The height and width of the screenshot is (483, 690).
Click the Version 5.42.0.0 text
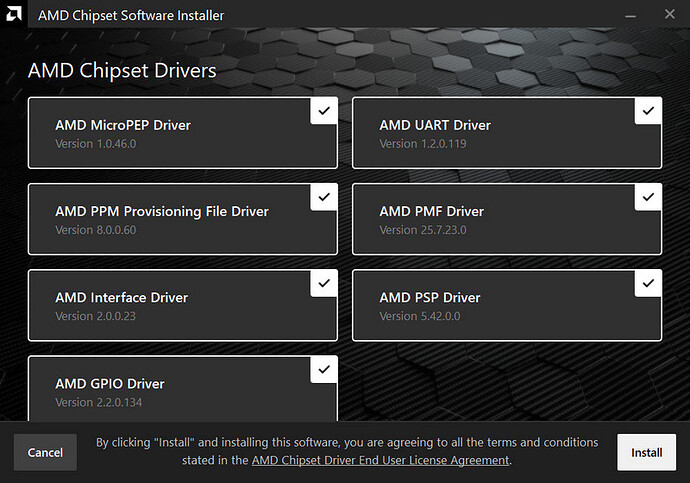point(420,316)
